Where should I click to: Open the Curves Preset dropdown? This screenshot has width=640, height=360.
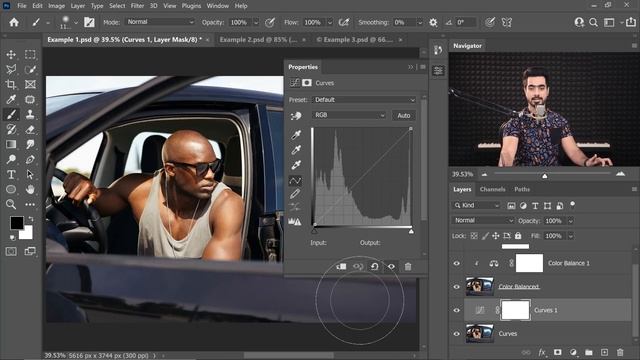tap(364, 100)
